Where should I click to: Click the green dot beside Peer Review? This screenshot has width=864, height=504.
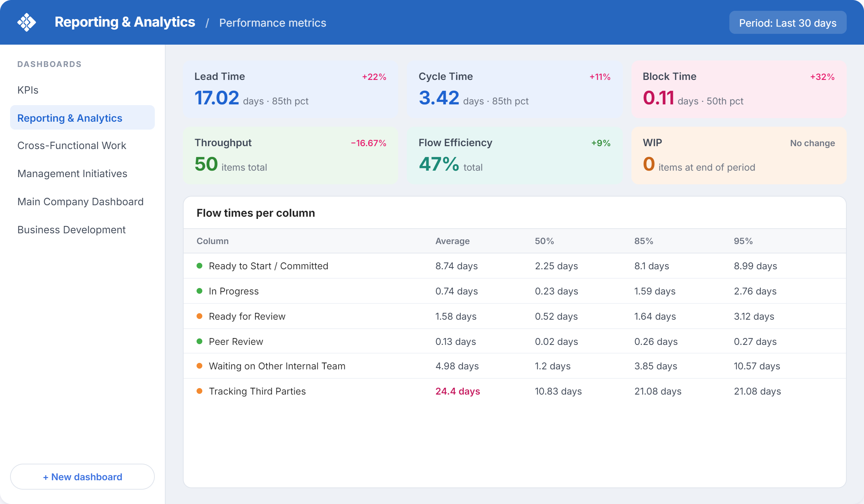pos(199,341)
